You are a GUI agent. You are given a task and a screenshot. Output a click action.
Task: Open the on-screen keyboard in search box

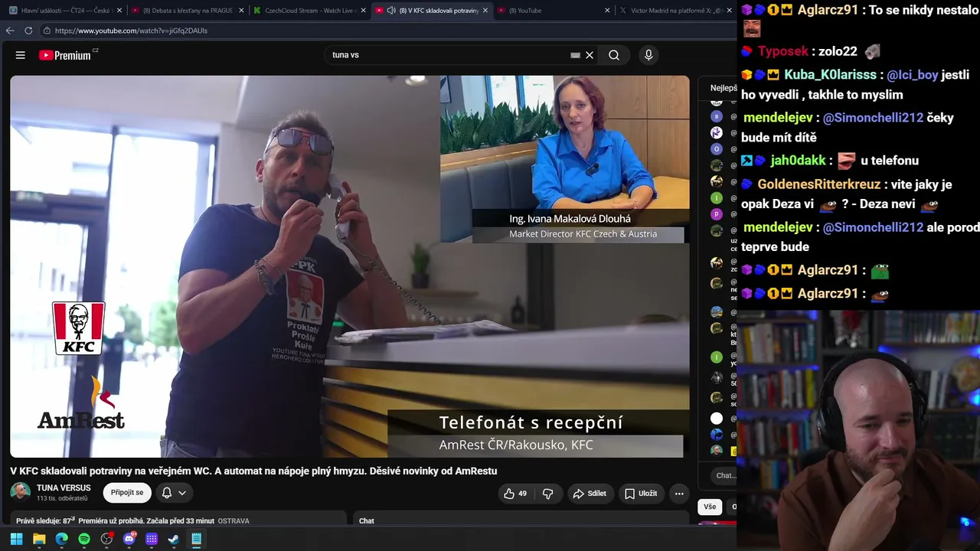[x=575, y=55]
